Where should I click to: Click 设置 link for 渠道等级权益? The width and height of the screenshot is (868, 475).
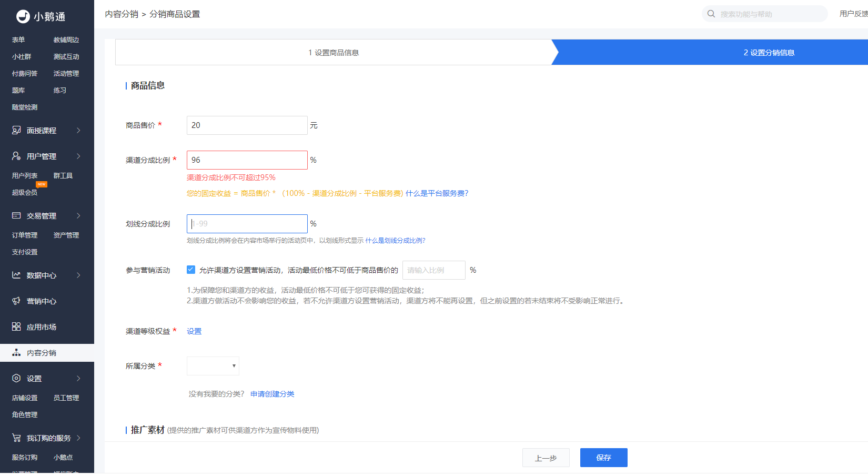click(x=194, y=331)
